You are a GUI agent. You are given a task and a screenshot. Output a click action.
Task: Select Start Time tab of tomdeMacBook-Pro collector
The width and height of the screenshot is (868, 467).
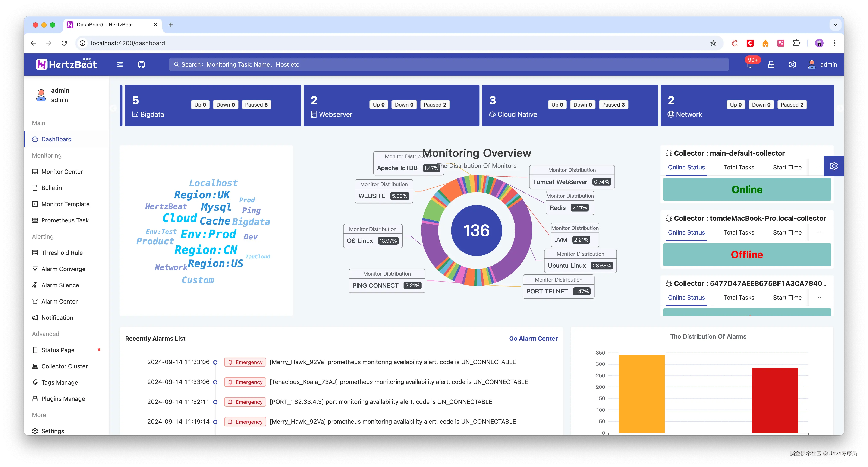787,232
